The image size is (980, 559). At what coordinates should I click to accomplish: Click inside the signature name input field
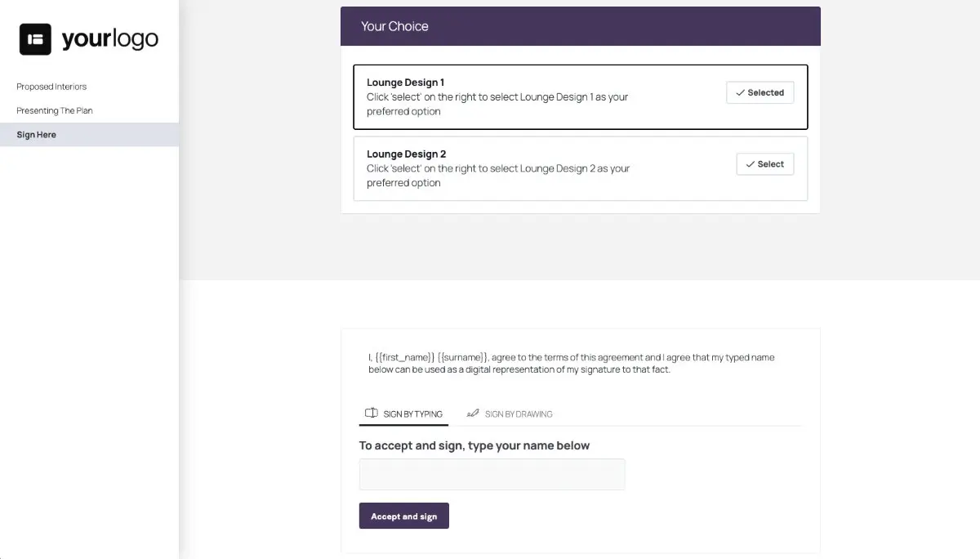click(492, 474)
